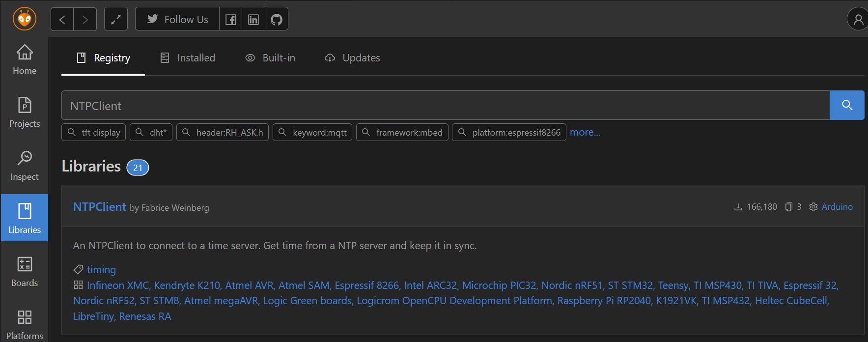The height and width of the screenshot is (342, 868).
Task: Open the Espressif 32 platform link
Action: pyautogui.click(x=810, y=285)
